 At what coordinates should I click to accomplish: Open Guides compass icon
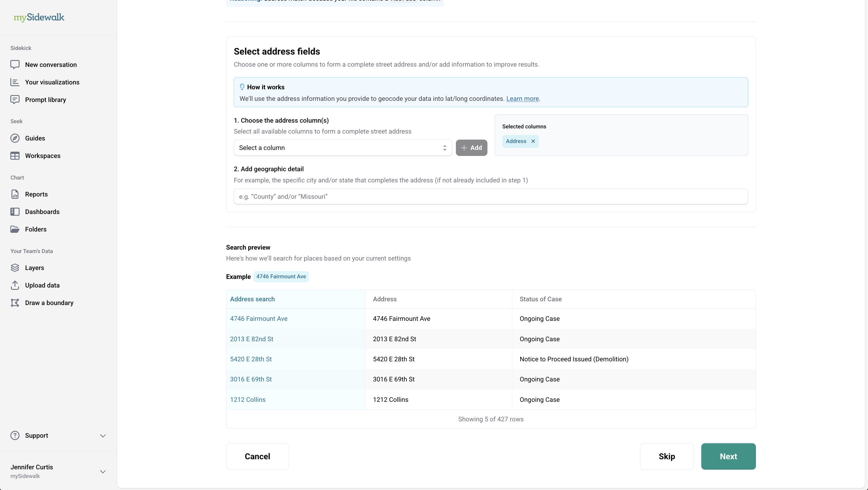point(15,138)
